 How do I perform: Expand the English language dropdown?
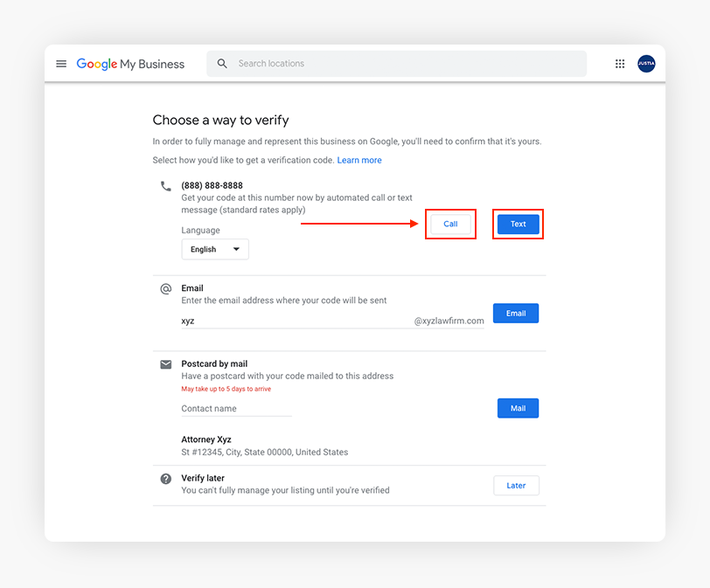(215, 249)
